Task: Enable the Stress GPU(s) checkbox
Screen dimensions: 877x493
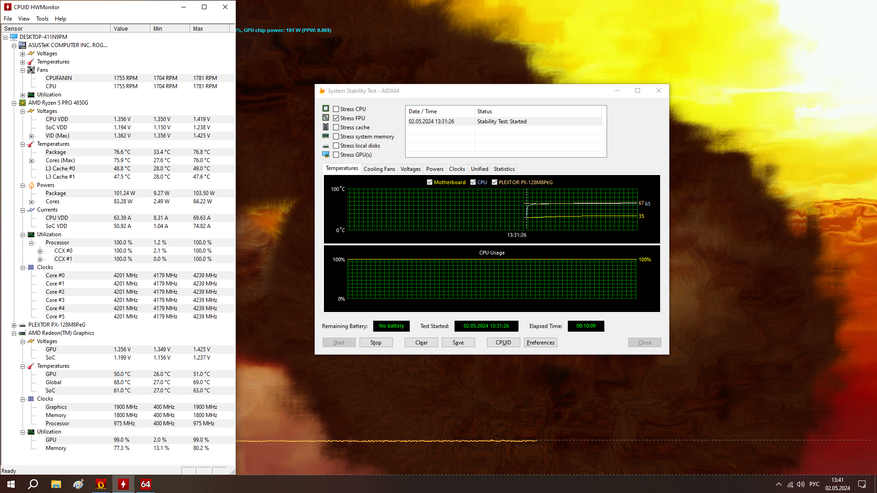Action: click(x=336, y=154)
